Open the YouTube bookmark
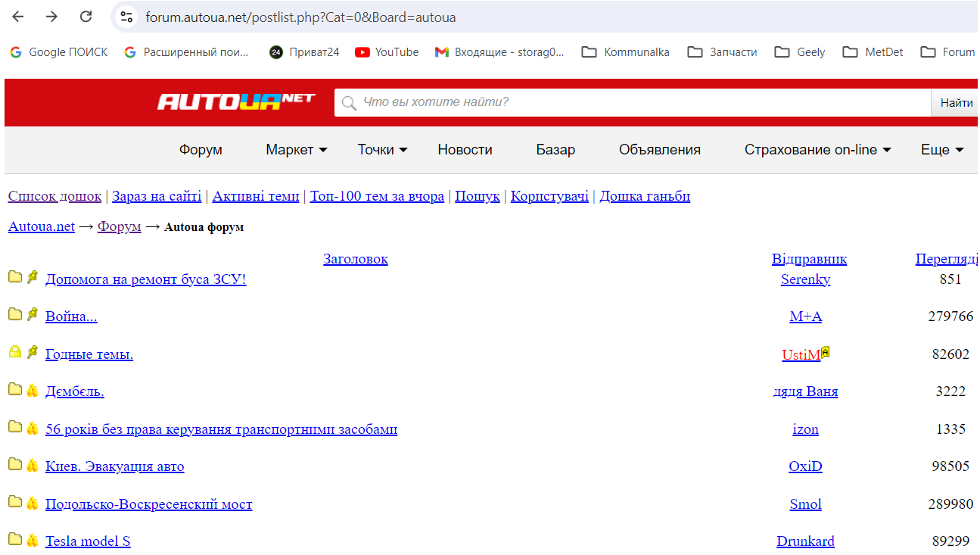This screenshot has width=980, height=555. click(387, 52)
